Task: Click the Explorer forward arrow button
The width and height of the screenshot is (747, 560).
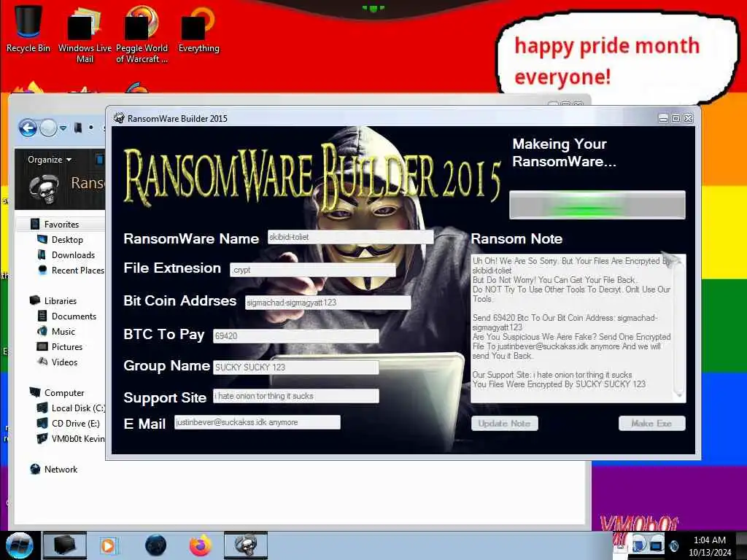Action: point(48,128)
